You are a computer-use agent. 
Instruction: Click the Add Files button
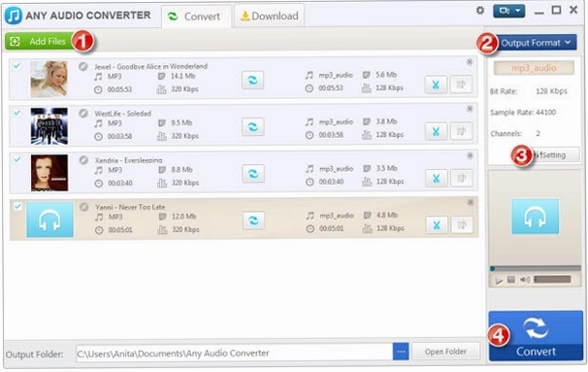pos(41,42)
